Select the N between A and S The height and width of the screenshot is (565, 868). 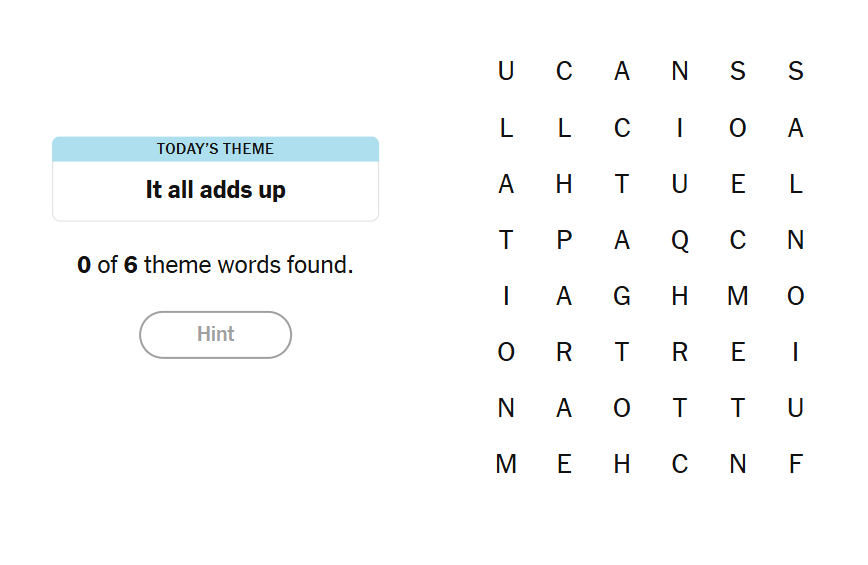[x=680, y=71]
